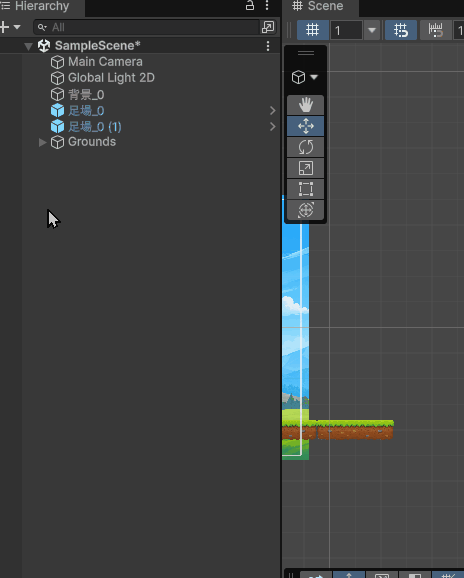The image size is (464, 578).
Task: Open the create object plus dropdown
Action: pyautogui.click(x=10, y=27)
